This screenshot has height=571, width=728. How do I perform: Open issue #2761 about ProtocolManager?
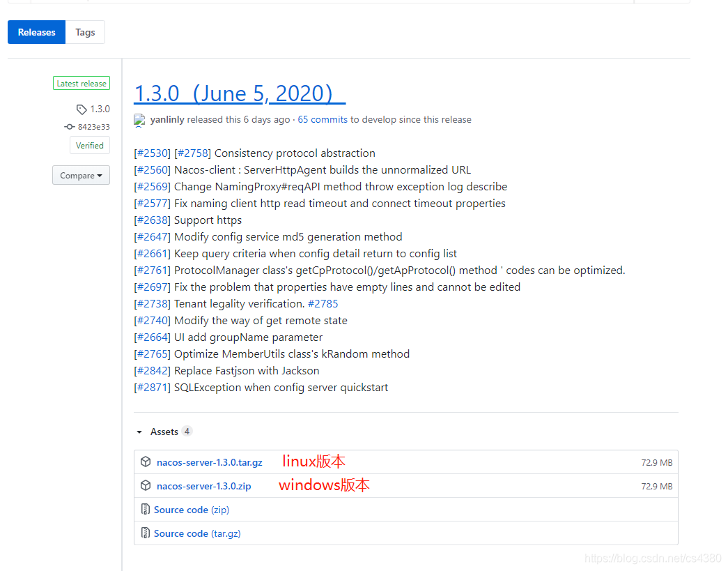click(x=153, y=271)
